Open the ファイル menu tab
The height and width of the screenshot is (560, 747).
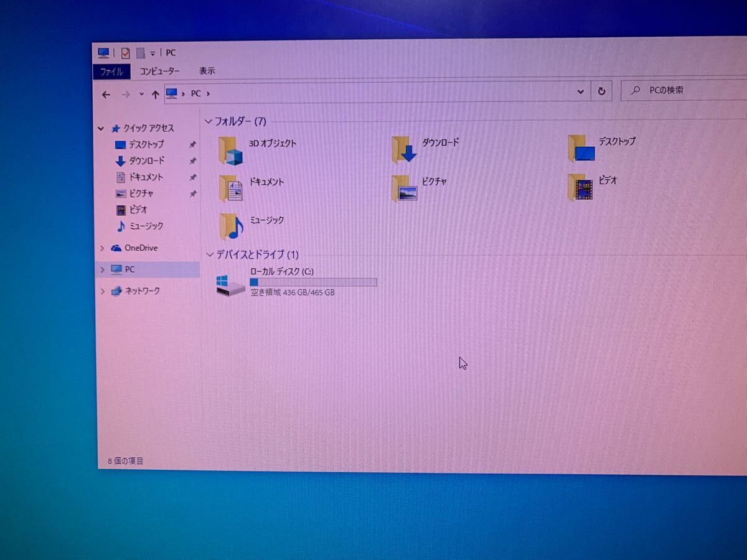(112, 72)
